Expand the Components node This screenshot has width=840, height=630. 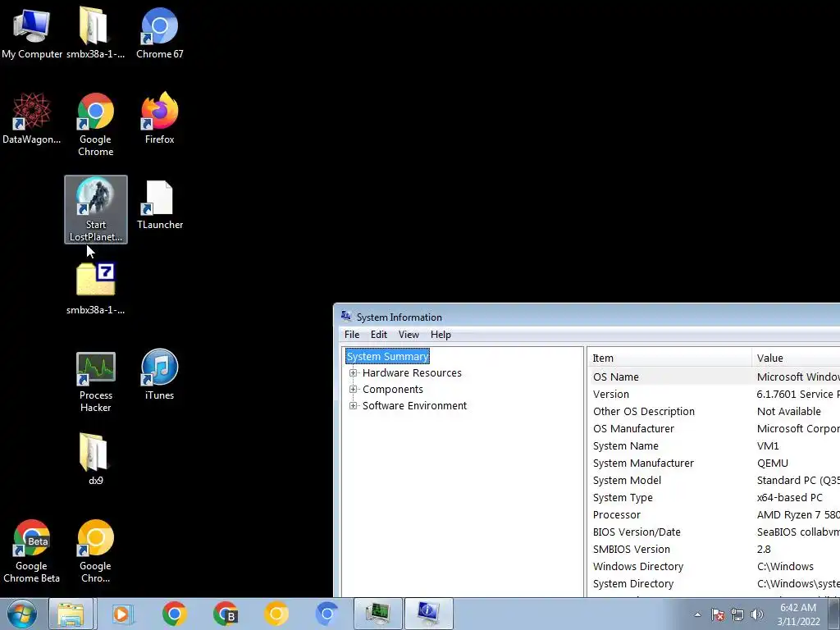click(x=353, y=390)
